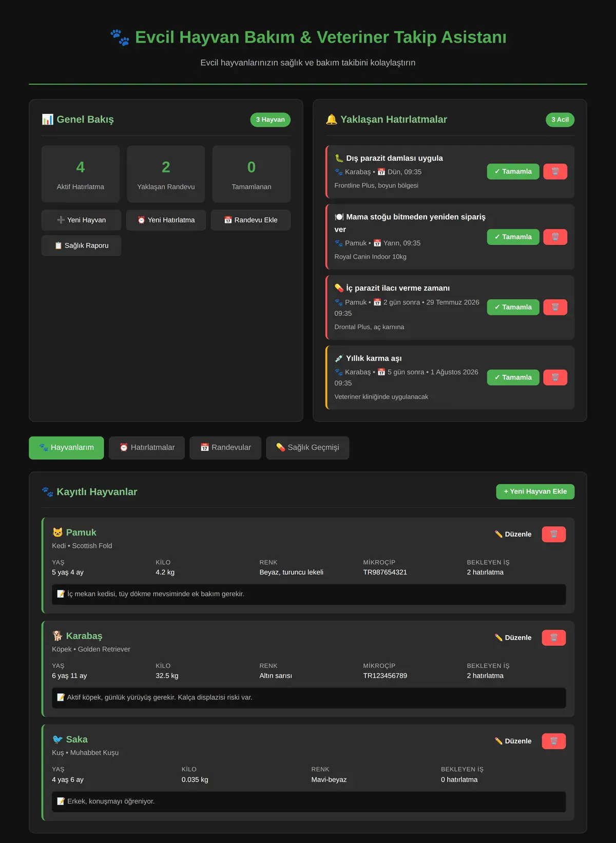616x843 pixels.
Task: Click the + Yeni Hayvan Ekle button
Action: click(x=535, y=492)
